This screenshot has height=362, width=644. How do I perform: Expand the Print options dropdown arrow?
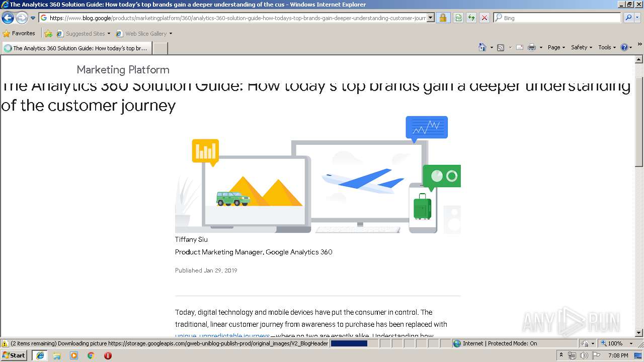tap(541, 47)
